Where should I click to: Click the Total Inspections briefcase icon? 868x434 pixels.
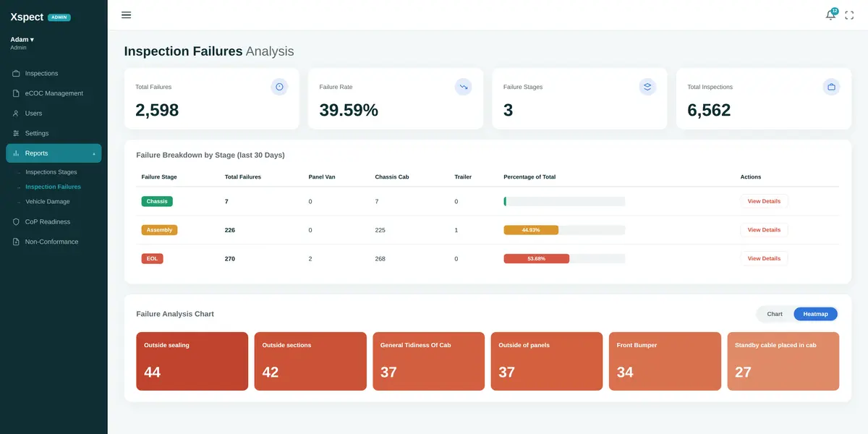[x=831, y=87]
